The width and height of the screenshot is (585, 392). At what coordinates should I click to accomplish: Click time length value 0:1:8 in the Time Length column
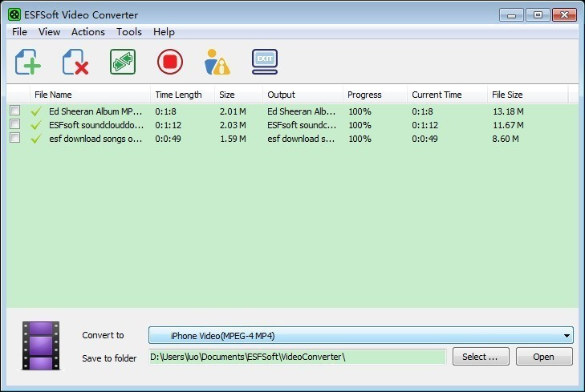pos(165,111)
